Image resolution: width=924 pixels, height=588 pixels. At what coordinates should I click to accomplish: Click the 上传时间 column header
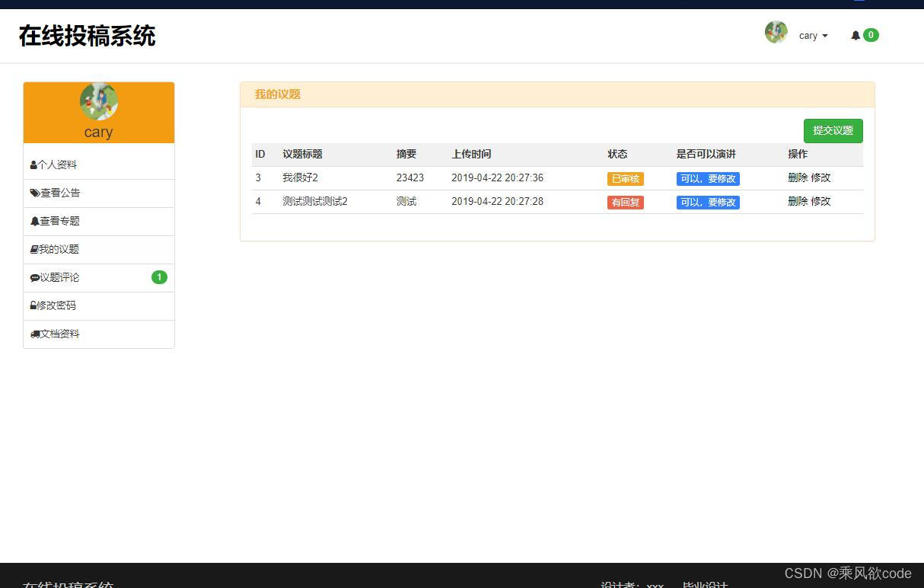click(471, 154)
